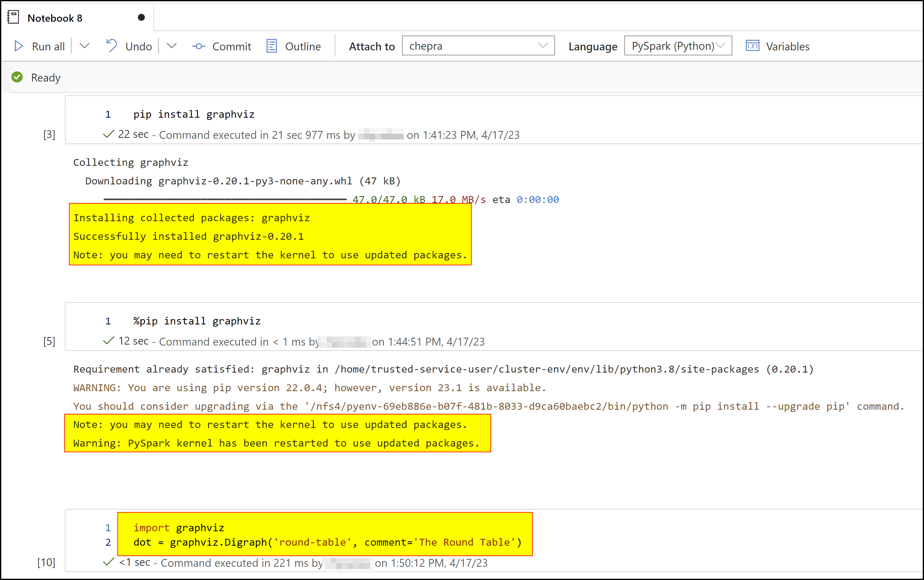Viewport: 924px width, 580px height.
Task: Open the PySpark (Python) language dropdown
Action: pyautogui.click(x=677, y=46)
